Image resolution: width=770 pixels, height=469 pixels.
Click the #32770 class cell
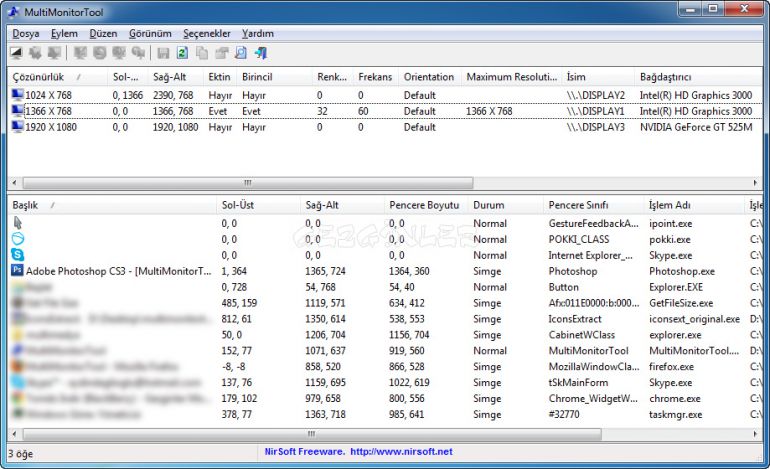point(564,414)
